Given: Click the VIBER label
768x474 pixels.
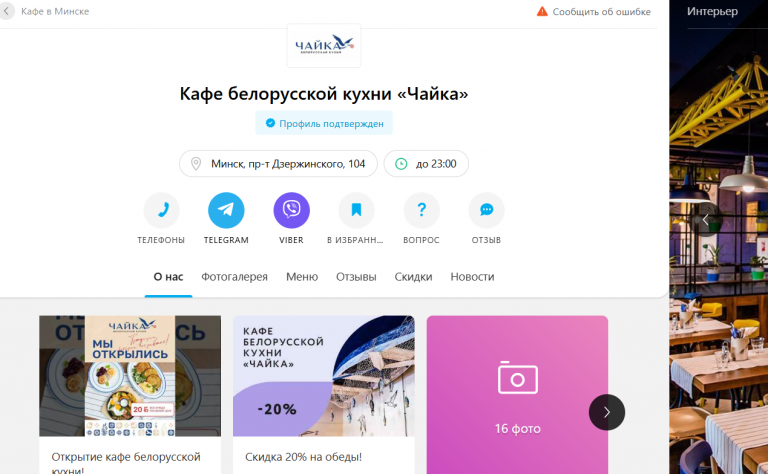Looking at the screenshot, I should (x=291, y=240).
